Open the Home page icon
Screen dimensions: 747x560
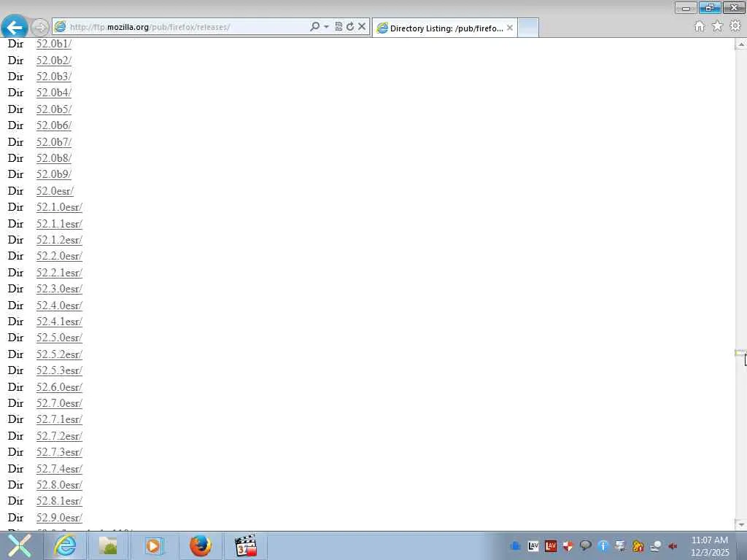tap(700, 26)
